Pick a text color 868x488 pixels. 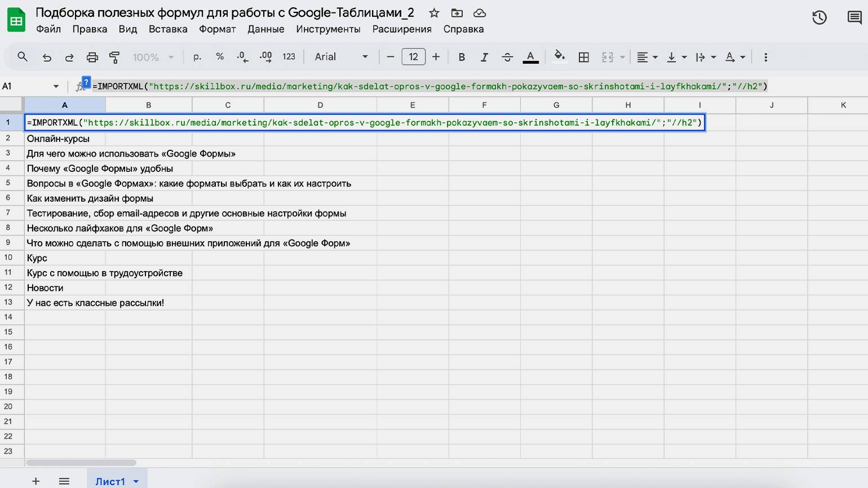click(x=530, y=57)
